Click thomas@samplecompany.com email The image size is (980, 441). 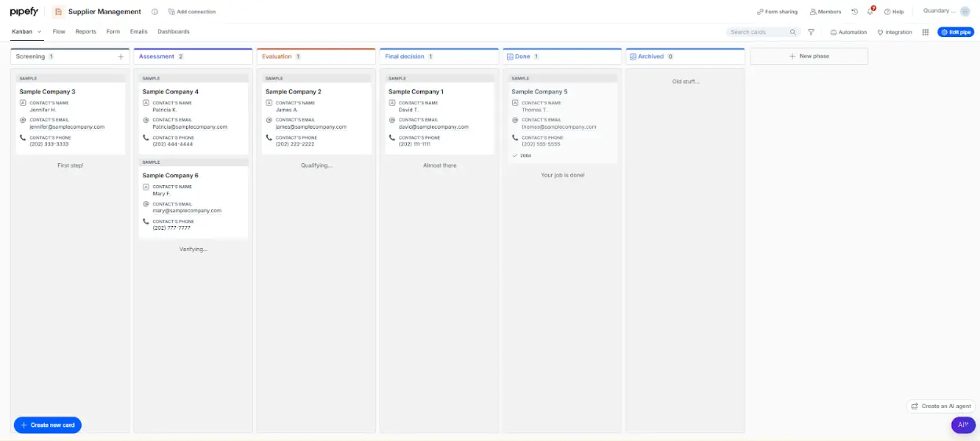[559, 127]
